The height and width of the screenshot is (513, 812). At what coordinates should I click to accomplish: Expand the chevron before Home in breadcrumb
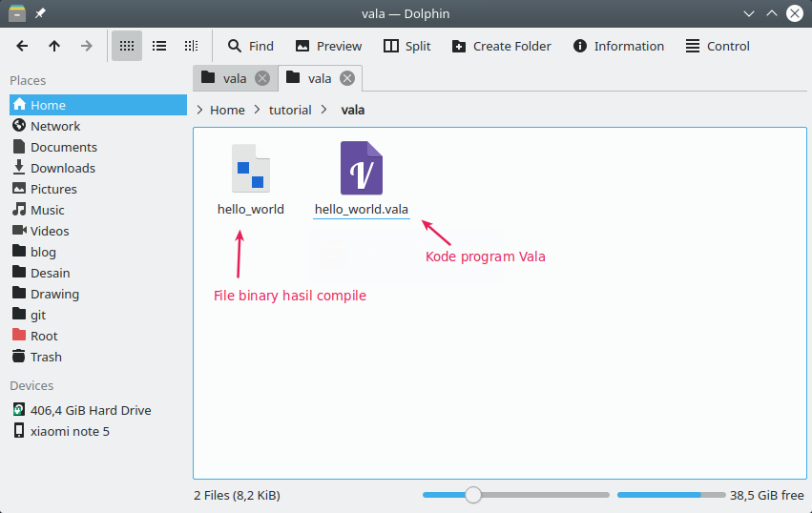(199, 110)
